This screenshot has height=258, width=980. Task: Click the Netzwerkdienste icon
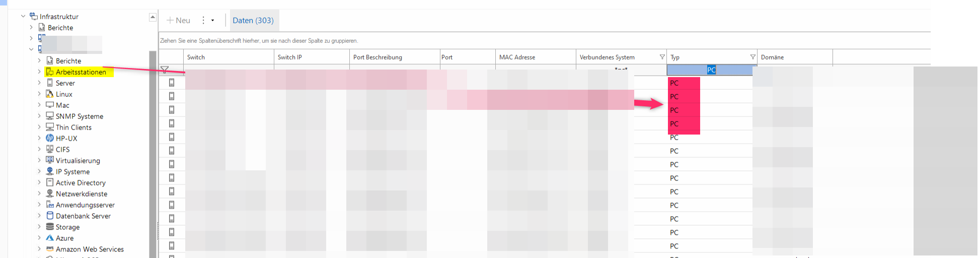[49, 194]
